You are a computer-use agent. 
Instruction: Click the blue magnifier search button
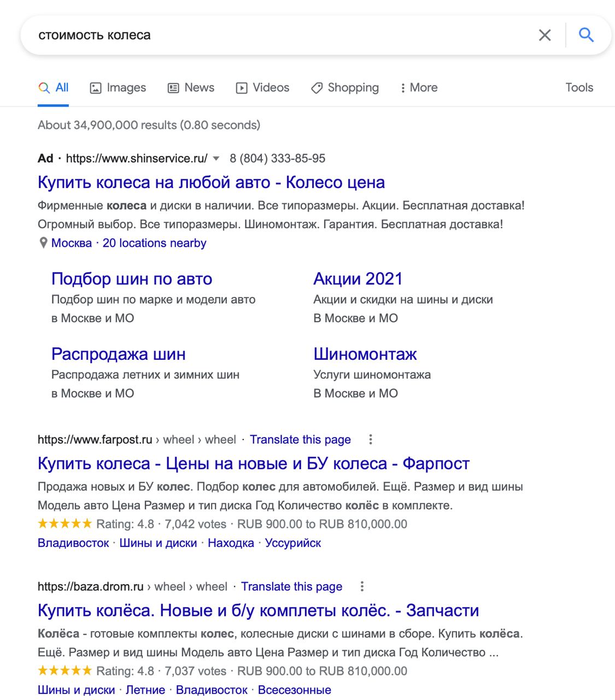click(586, 35)
